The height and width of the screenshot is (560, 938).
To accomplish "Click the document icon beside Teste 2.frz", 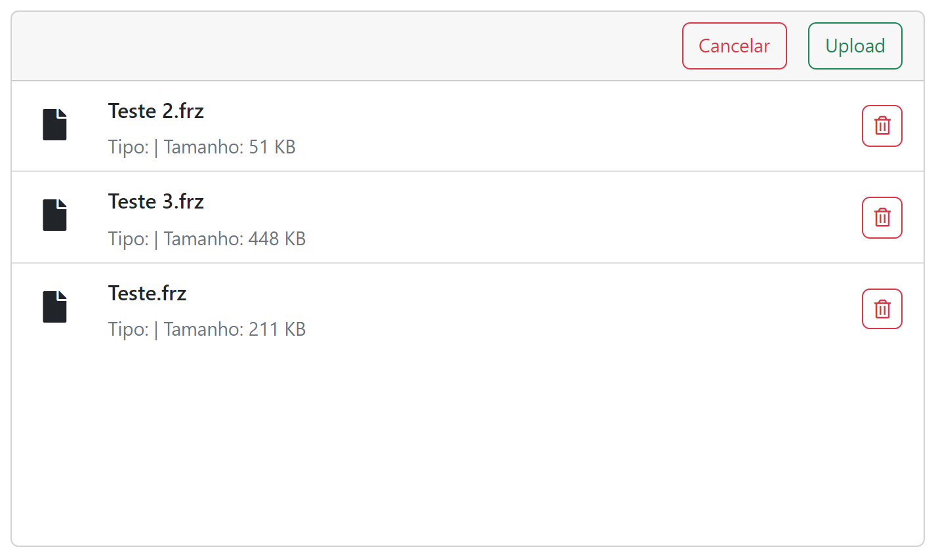I will [x=55, y=125].
